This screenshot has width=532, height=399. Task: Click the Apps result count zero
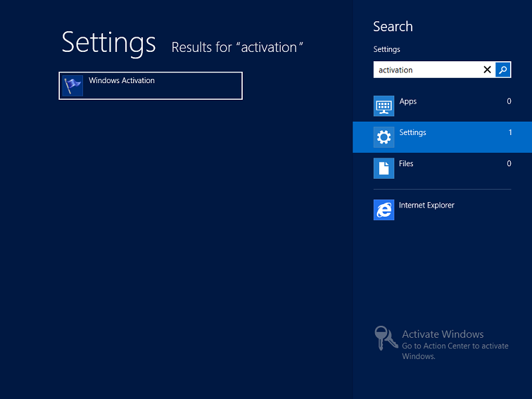[509, 101]
